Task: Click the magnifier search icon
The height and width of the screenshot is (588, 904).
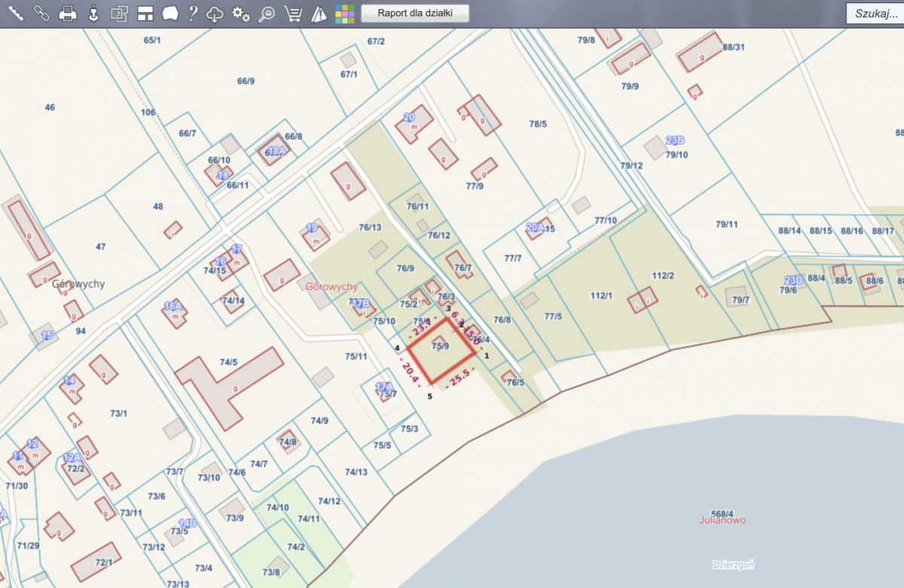Action: [x=266, y=13]
